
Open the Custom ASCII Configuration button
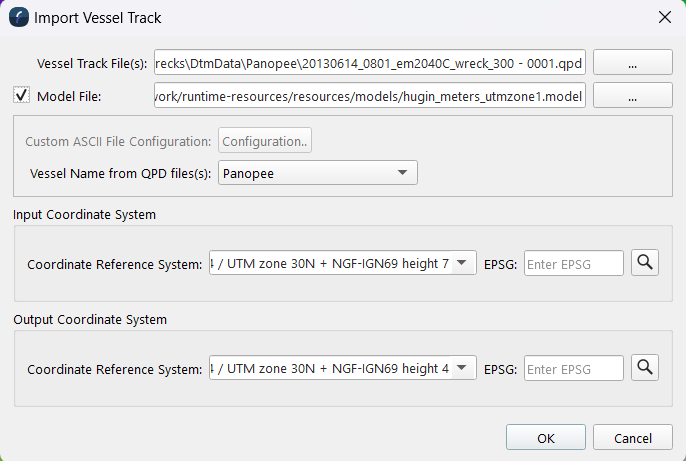point(266,141)
